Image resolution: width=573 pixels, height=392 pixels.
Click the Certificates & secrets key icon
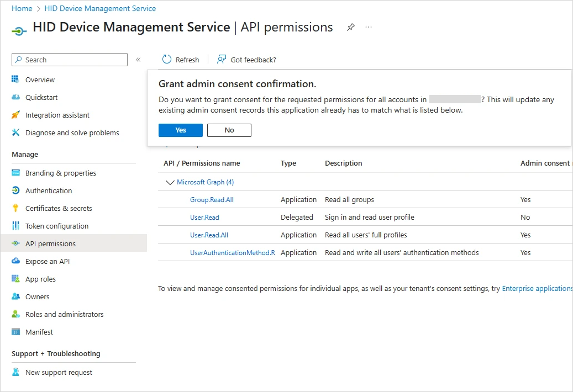pyautogui.click(x=15, y=208)
